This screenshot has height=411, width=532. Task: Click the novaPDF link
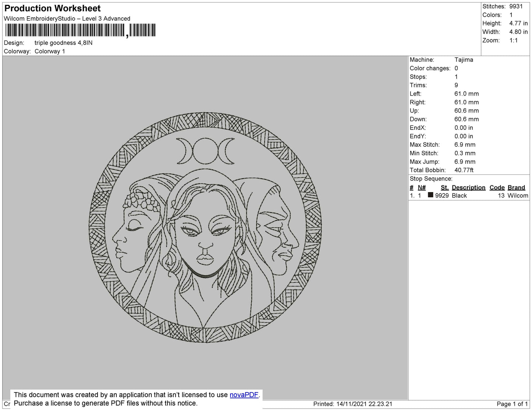(x=244, y=395)
